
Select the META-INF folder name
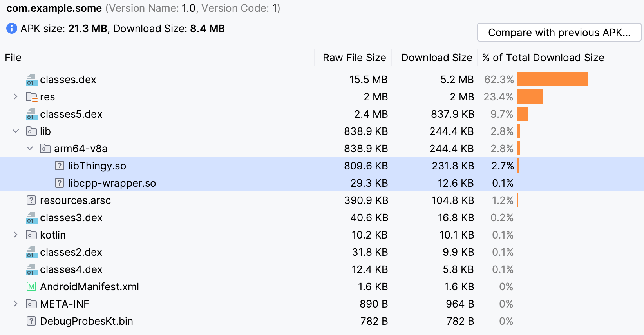65,304
